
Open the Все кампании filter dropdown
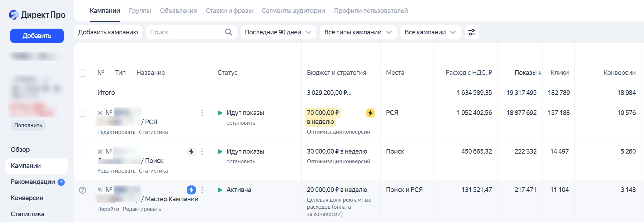pos(430,32)
